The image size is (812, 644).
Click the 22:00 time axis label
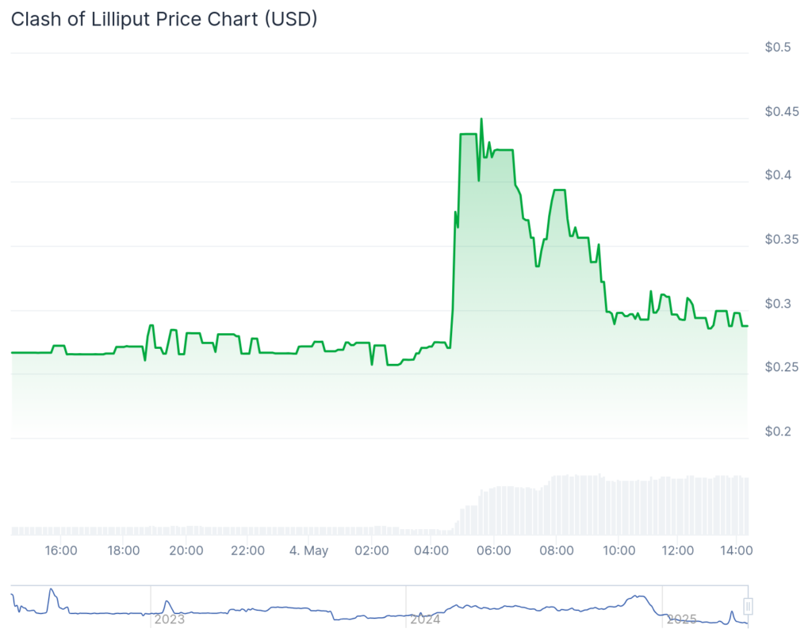coord(247,550)
